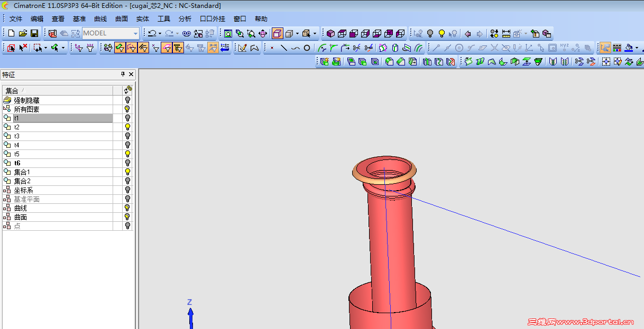Image resolution: width=644 pixels, height=329 pixels.
Task: Expand the green cursor selection dropdown arrow
Action: click(x=63, y=48)
